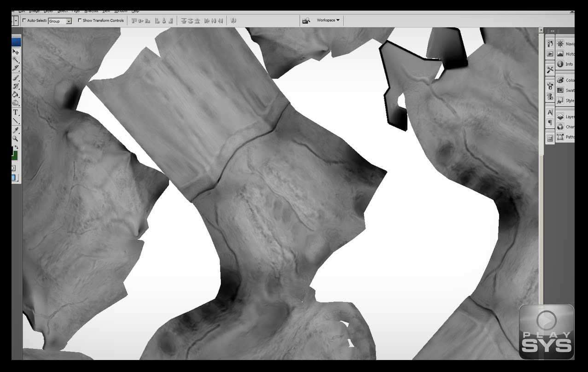The height and width of the screenshot is (372, 588).
Task: Open the Paths panel
Action: (x=565, y=137)
